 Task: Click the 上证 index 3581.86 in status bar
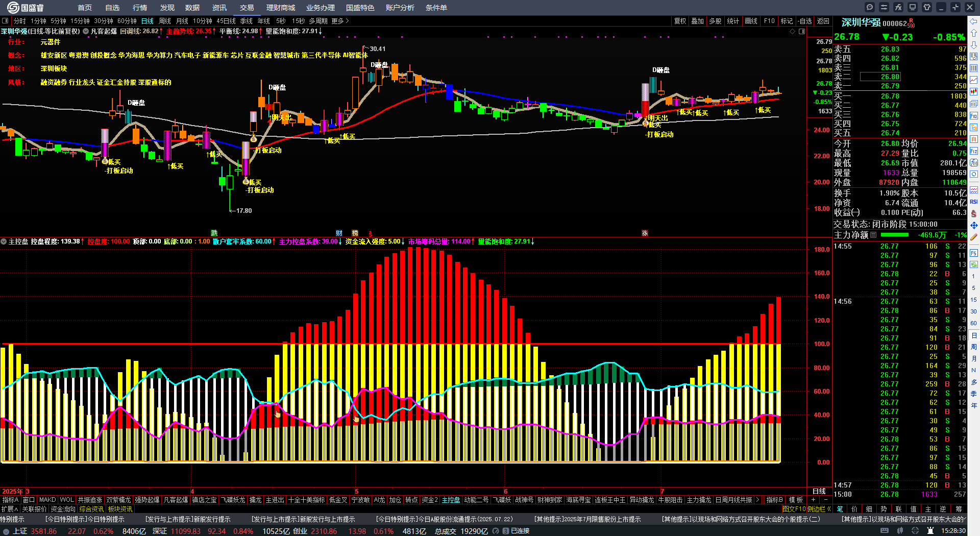pos(35,531)
